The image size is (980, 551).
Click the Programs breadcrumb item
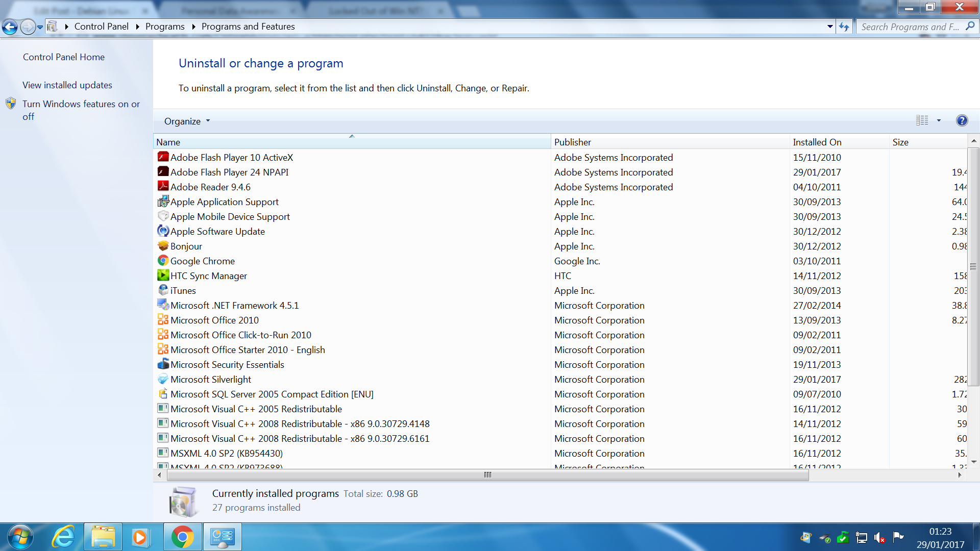(165, 27)
